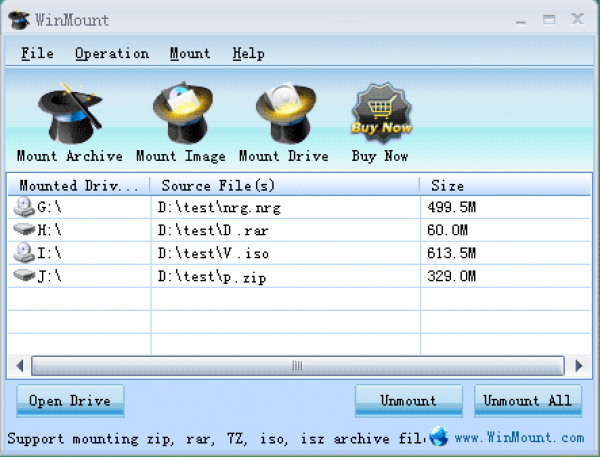This screenshot has width=600, height=457.
Task: Sort by Size column header
Action: 505,186
